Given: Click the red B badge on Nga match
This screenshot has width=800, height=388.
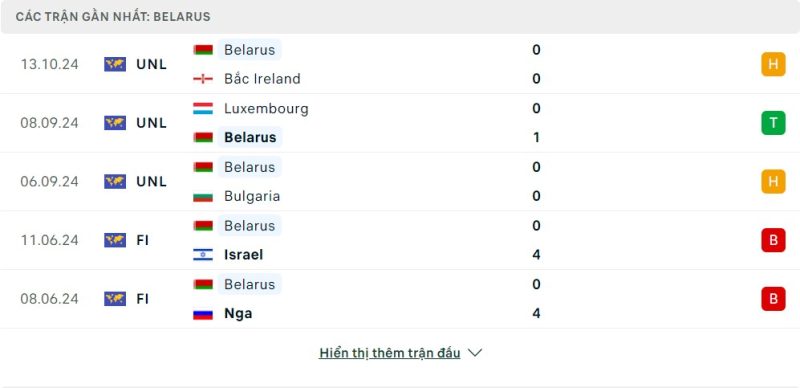Looking at the screenshot, I should 773,299.
